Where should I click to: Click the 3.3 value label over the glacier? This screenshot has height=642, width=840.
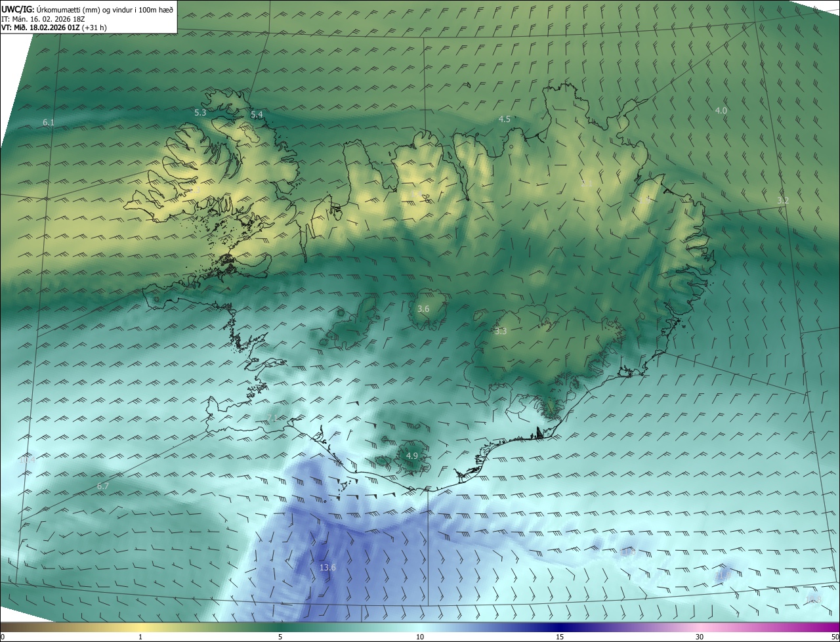(x=501, y=332)
